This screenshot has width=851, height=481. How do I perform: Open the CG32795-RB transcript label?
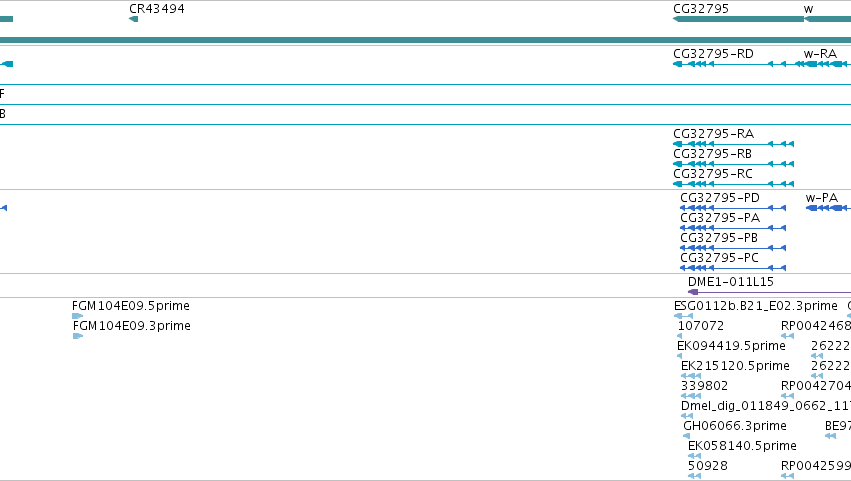(x=712, y=154)
